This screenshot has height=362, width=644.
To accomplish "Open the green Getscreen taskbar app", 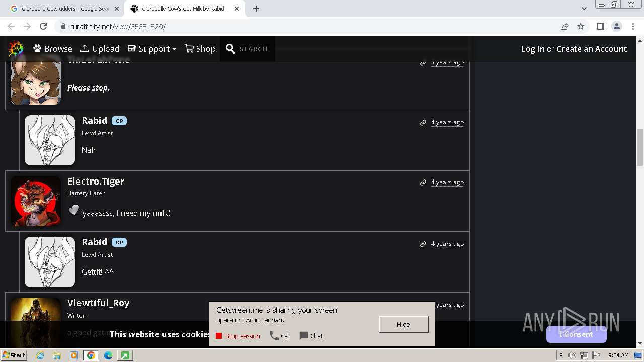I will pos(125,355).
